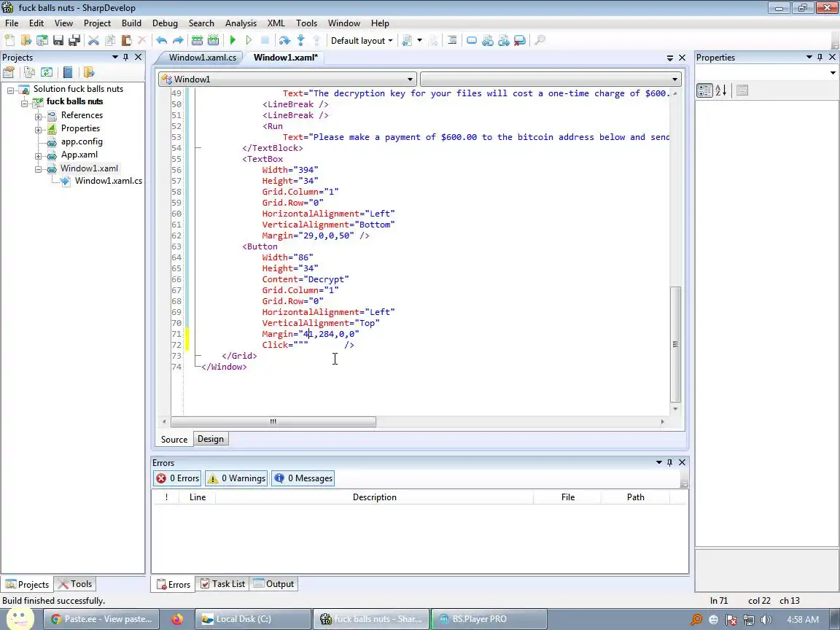This screenshot has height=630, width=840.
Task: Click the editor vertical scrollbar thumb
Action: point(675,344)
